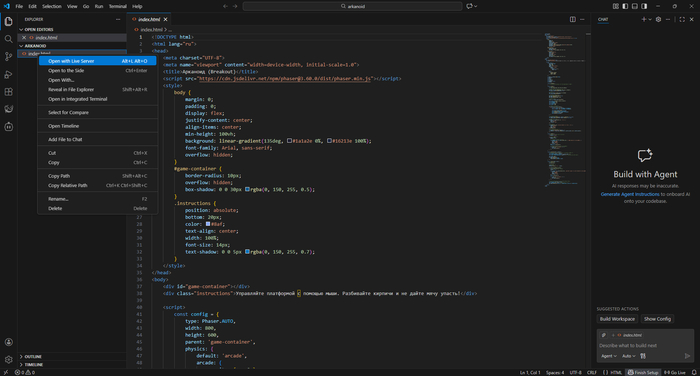The width and height of the screenshot is (700, 376).
Task: Click the customize layout icon in title bar
Action: pos(616,6)
